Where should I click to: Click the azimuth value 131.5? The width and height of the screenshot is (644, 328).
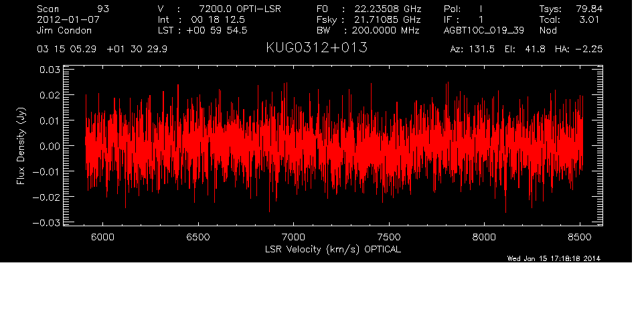(x=481, y=50)
